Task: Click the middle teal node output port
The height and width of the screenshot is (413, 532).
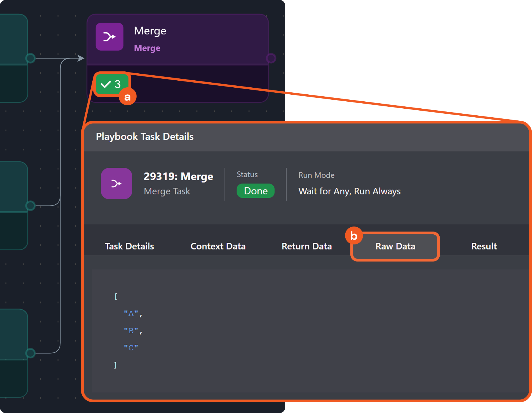Action: (x=30, y=206)
